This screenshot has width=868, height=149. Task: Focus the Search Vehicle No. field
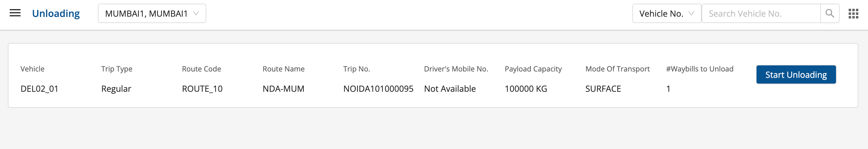point(760,14)
